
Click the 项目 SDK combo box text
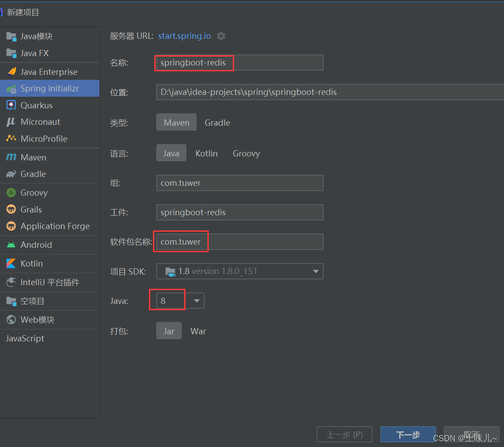point(218,271)
